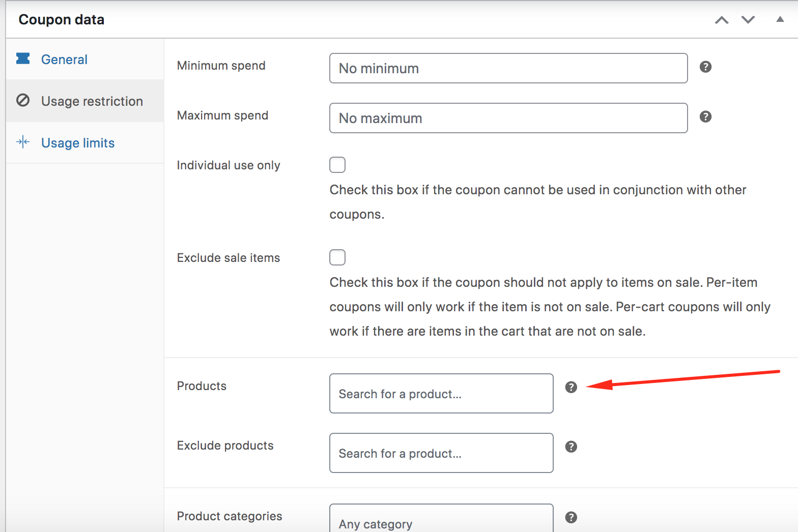Click the Usage limits arrows icon
The width and height of the screenshot is (798, 532).
coord(23,142)
